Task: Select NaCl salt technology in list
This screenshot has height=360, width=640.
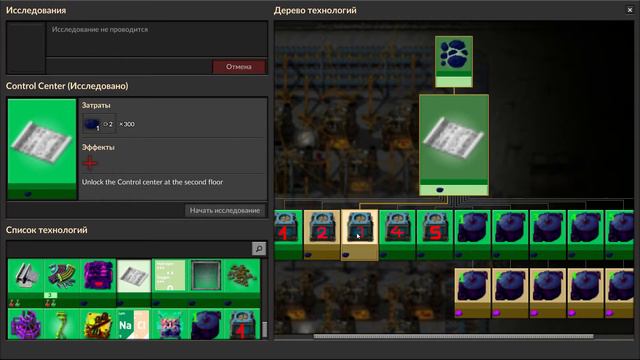Action: coord(134,324)
